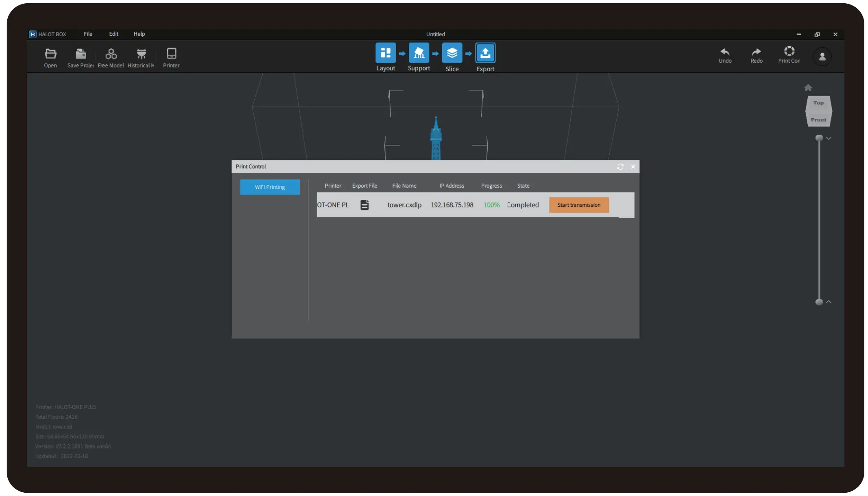Image resolution: width=868 pixels, height=496 pixels.
Task: Refresh the Print Control printer list
Action: (x=620, y=167)
